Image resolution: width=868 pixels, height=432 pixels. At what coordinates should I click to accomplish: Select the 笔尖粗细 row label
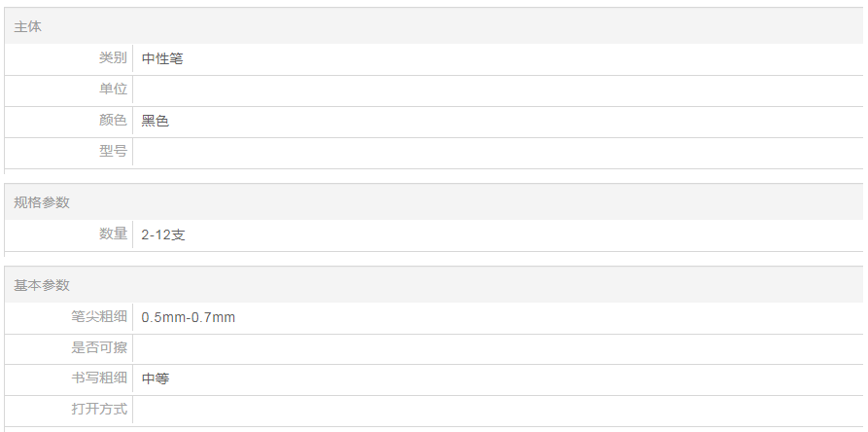point(99,316)
